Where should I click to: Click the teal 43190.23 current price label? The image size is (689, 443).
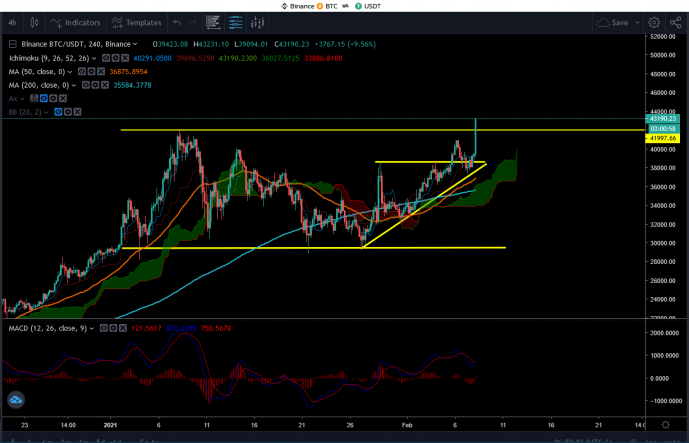pos(663,119)
